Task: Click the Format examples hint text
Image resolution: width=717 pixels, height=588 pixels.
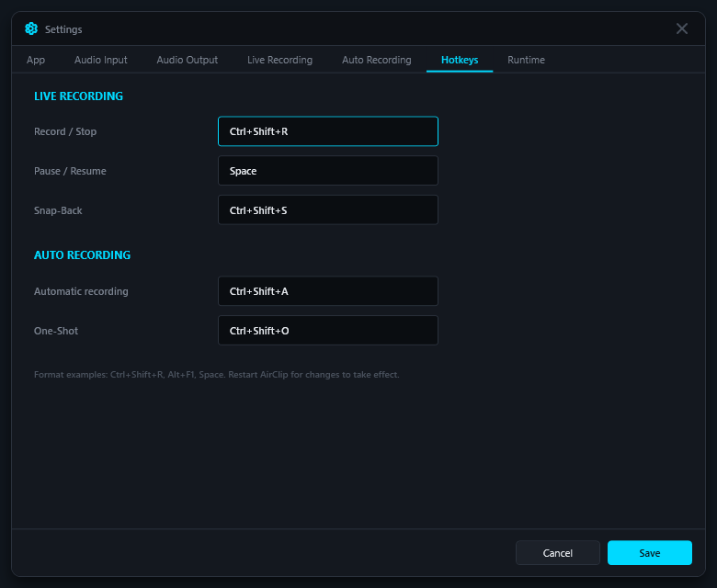Action: click(217, 375)
